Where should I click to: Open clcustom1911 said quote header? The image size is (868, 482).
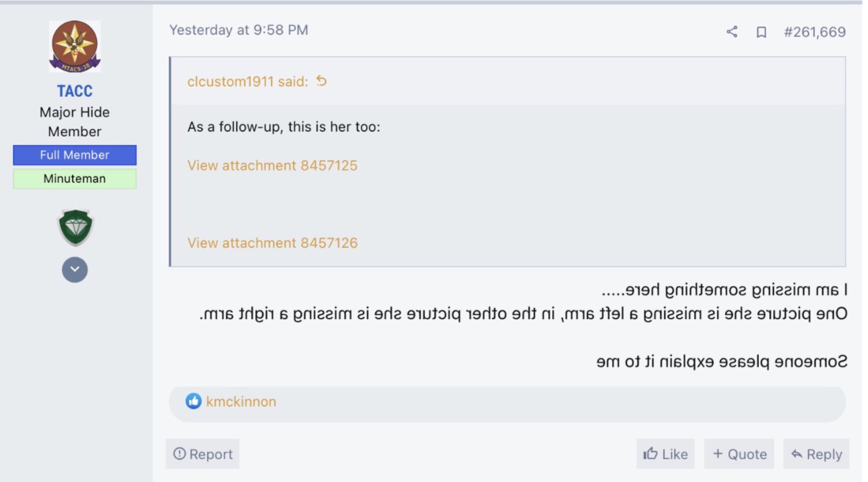click(x=248, y=81)
